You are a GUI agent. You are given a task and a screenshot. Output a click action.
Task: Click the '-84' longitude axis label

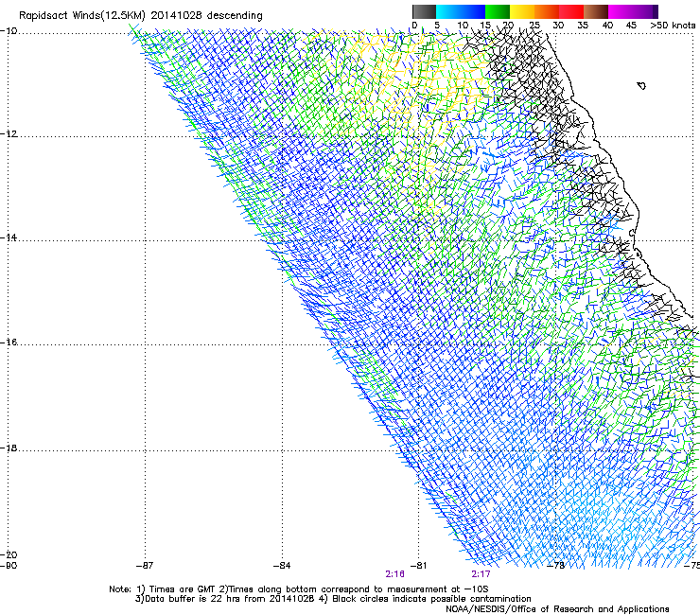[282, 566]
